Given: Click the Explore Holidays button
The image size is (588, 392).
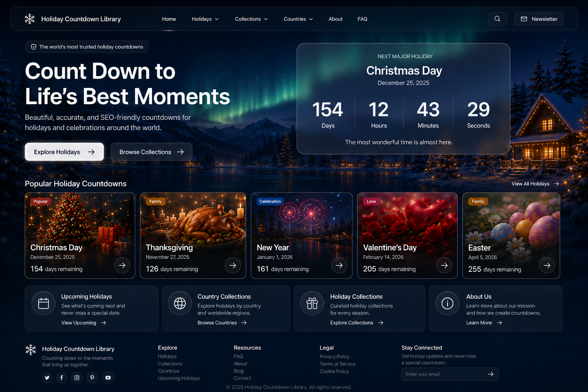Looking at the screenshot, I should 64,152.
